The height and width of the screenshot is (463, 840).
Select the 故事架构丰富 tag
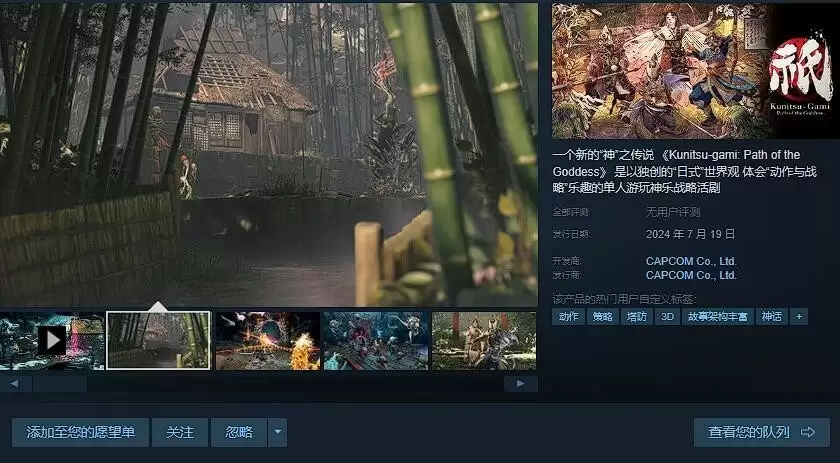pyautogui.click(x=718, y=317)
